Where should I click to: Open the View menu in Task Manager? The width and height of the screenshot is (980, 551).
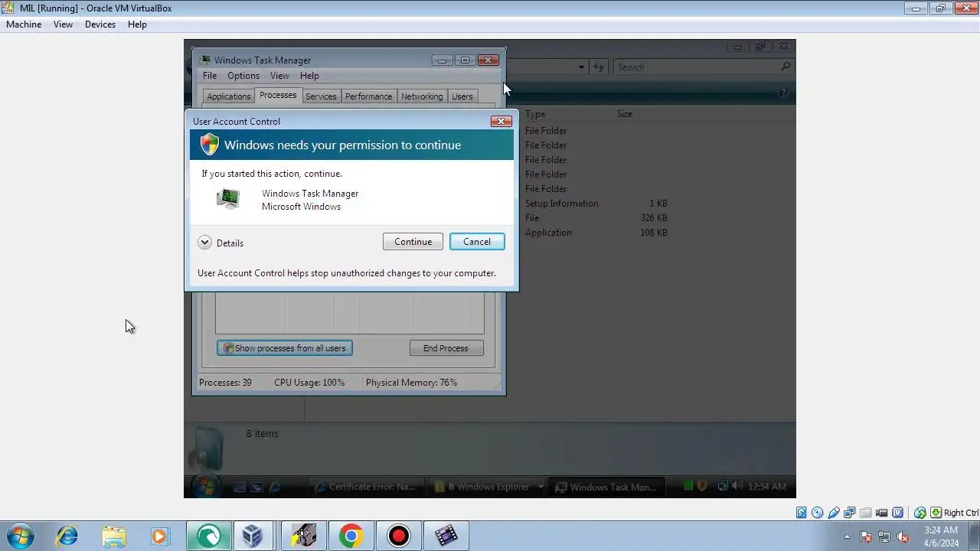tap(279, 76)
